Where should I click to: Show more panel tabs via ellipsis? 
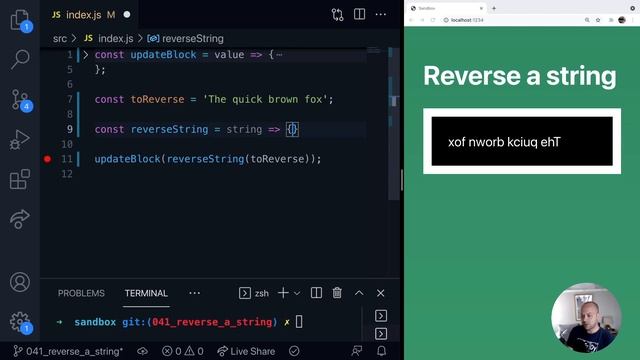tap(195, 293)
